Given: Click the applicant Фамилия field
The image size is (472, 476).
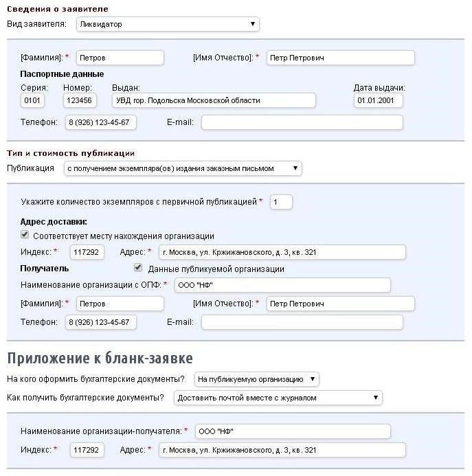Looking at the screenshot, I should click(x=120, y=58).
